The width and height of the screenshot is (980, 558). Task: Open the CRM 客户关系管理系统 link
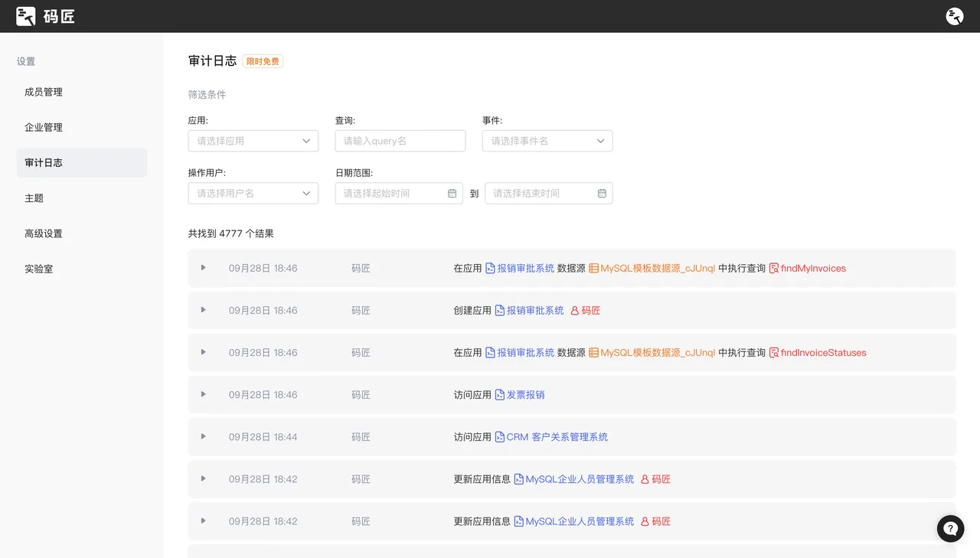(x=557, y=437)
